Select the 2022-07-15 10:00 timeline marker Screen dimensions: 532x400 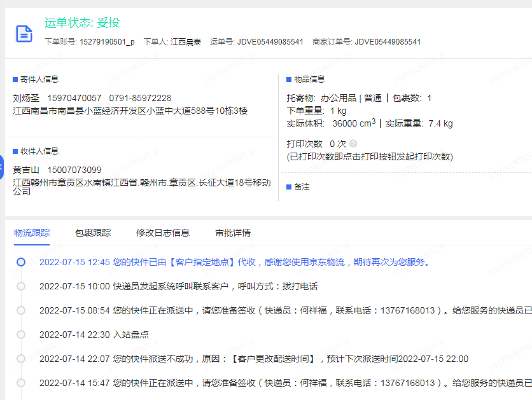pyautogui.click(x=21, y=286)
